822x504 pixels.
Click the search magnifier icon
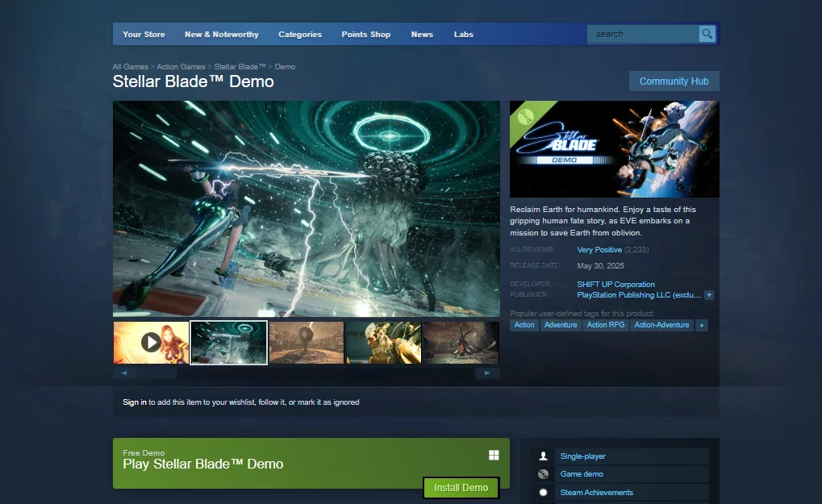[x=707, y=34]
